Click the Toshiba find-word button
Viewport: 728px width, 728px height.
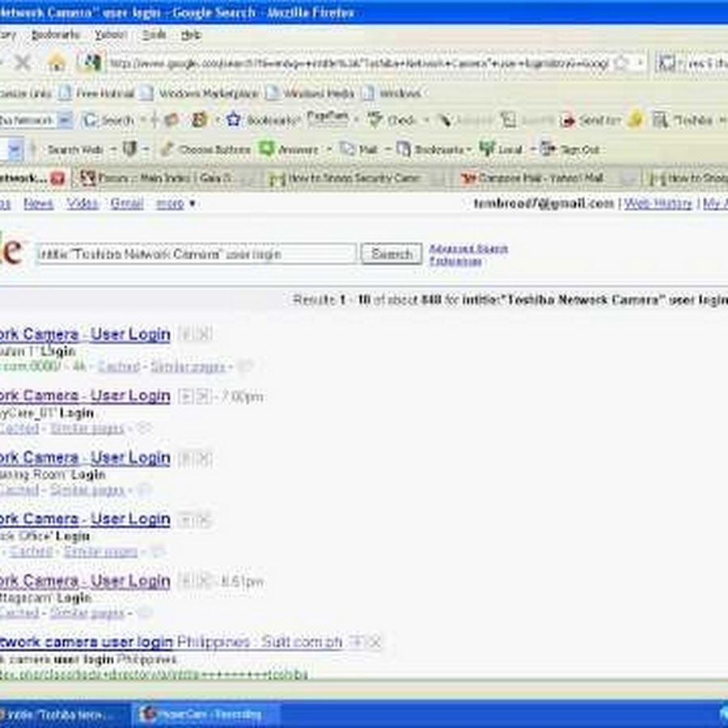(x=683, y=121)
